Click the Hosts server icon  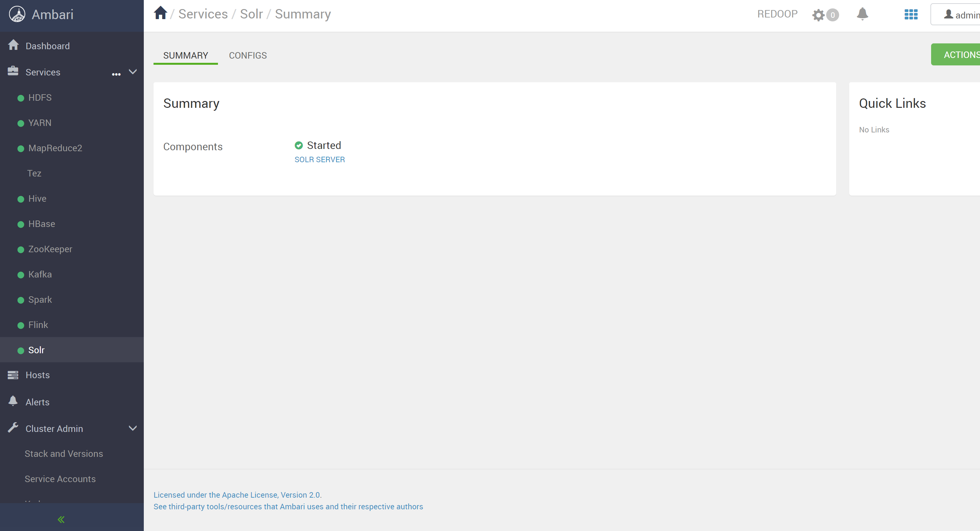(13, 375)
